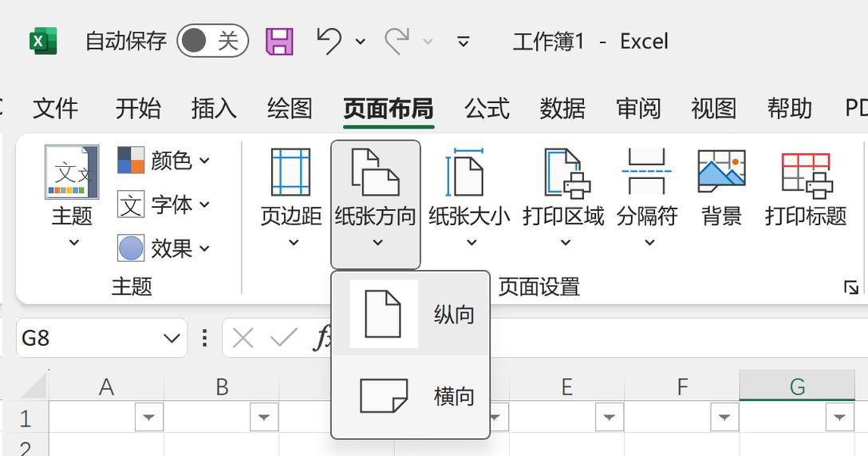Select row 1 header

point(25,418)
